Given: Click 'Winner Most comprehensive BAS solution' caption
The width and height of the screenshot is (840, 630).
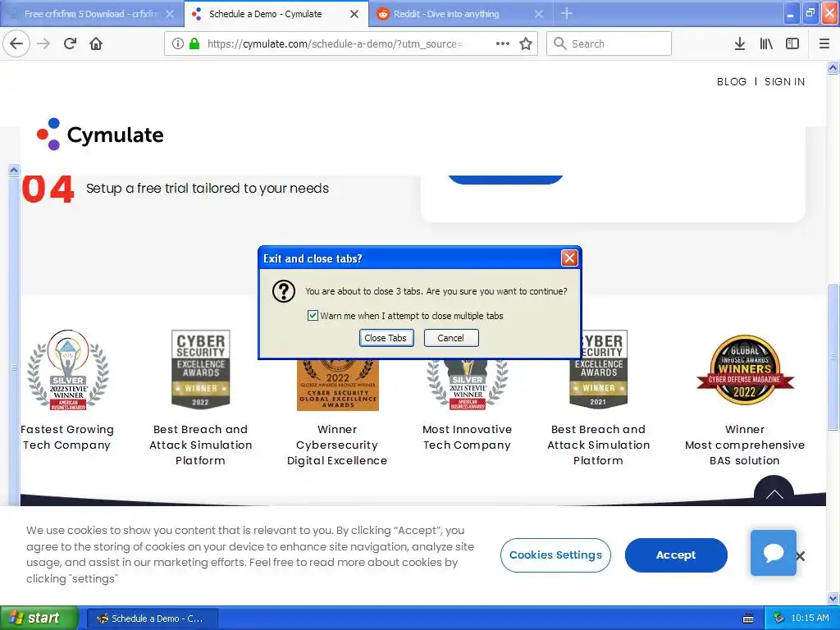Looking at the screenshot, I should [x=745, y=445].
